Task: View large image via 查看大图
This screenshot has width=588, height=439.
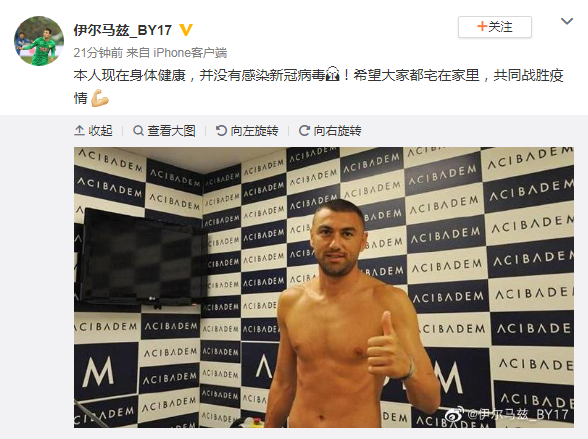Action: 164,130
